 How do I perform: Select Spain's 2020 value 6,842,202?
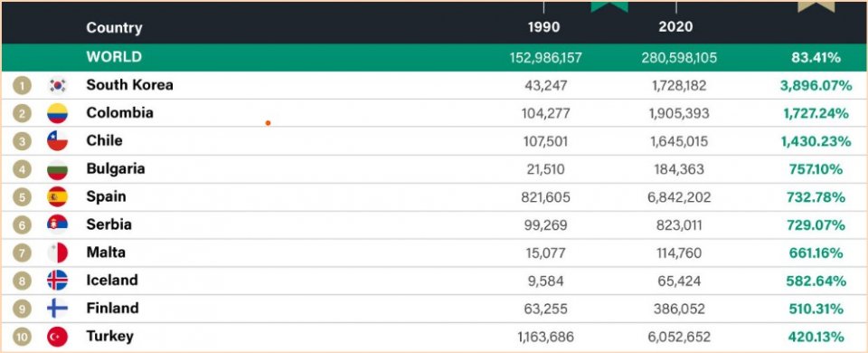pos(679,197)
